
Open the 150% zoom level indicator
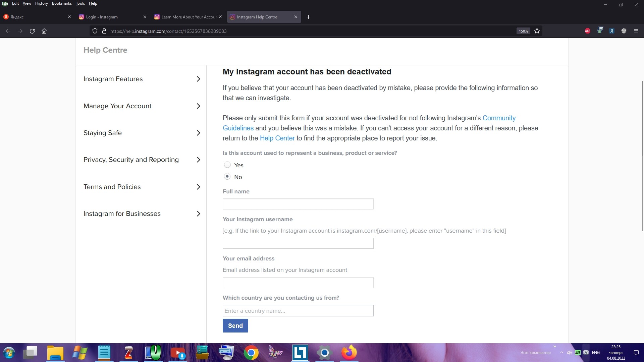click(523, 31)
